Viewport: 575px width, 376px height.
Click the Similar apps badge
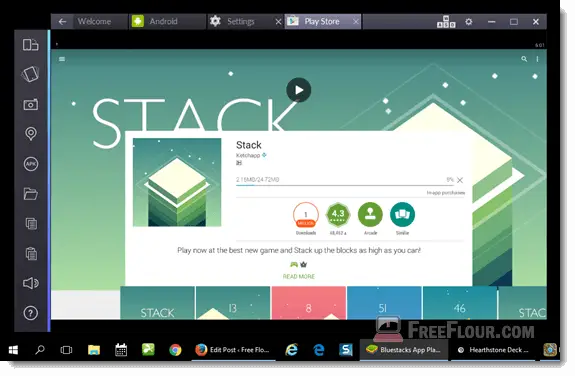coord(402,218)
